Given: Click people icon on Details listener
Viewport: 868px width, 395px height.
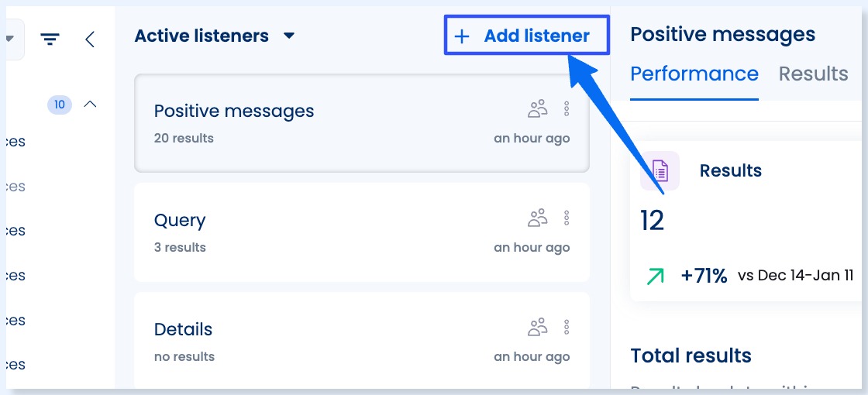Looking at the screenshot, I should tap(537, 328).
